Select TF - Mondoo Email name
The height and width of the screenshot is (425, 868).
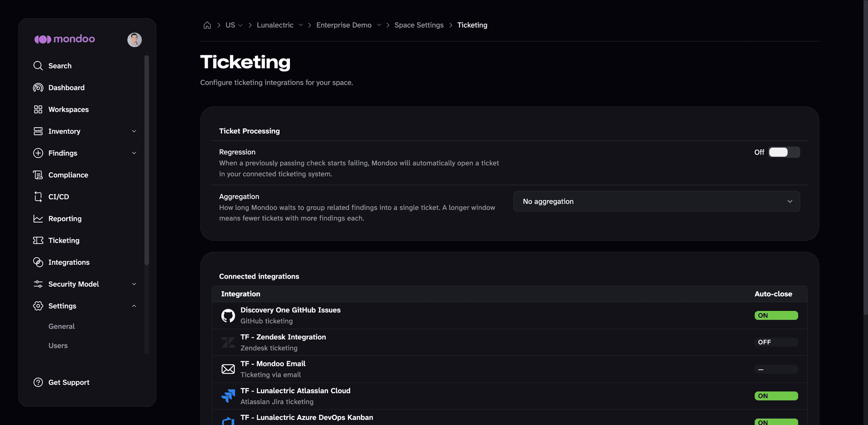pyautogui.click(x=273, y=363)
